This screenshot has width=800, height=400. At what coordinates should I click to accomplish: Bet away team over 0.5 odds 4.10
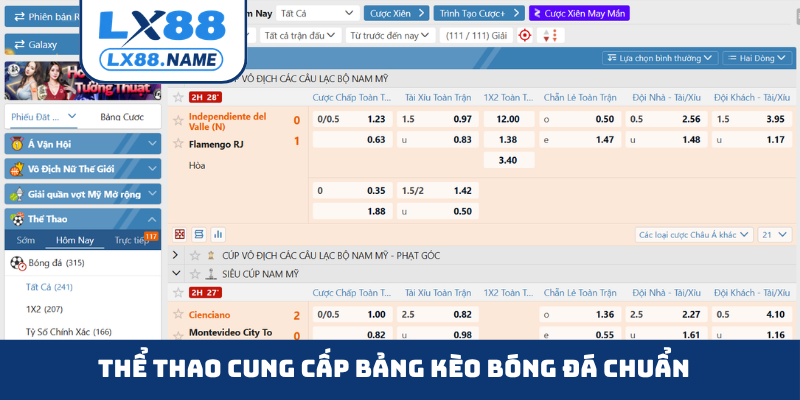752,315
